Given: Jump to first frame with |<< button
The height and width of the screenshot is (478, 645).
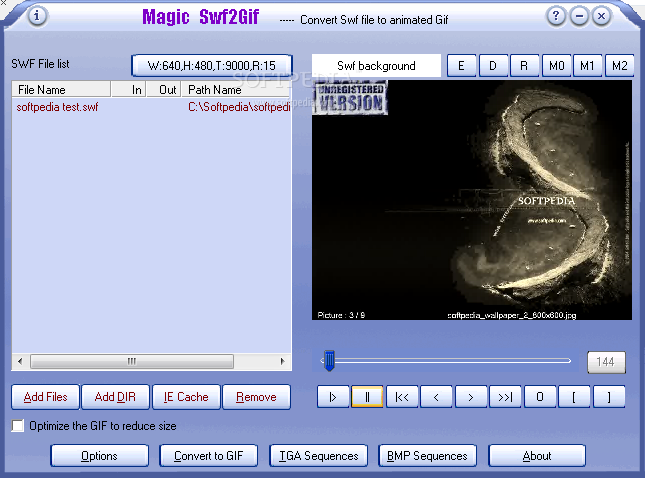Looking at the screenshot, I should (x=402, y=397).
